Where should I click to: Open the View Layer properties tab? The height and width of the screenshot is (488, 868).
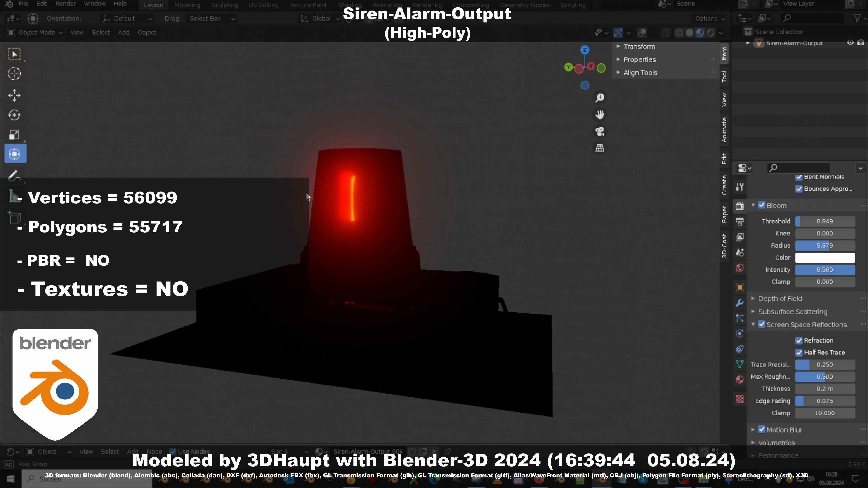point(740,237)
